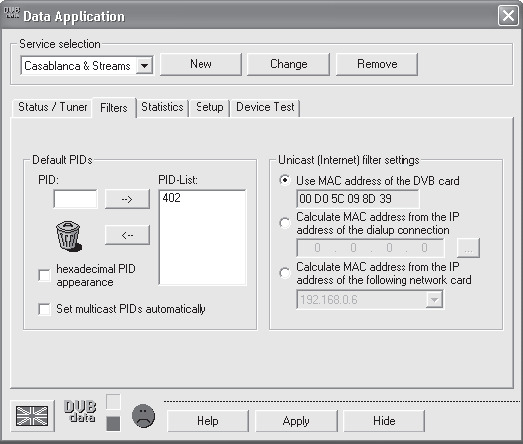Click the ellipsis browse button for dialup IP
This screenshot has width=523, height=444.
click(x=468, y=248)
